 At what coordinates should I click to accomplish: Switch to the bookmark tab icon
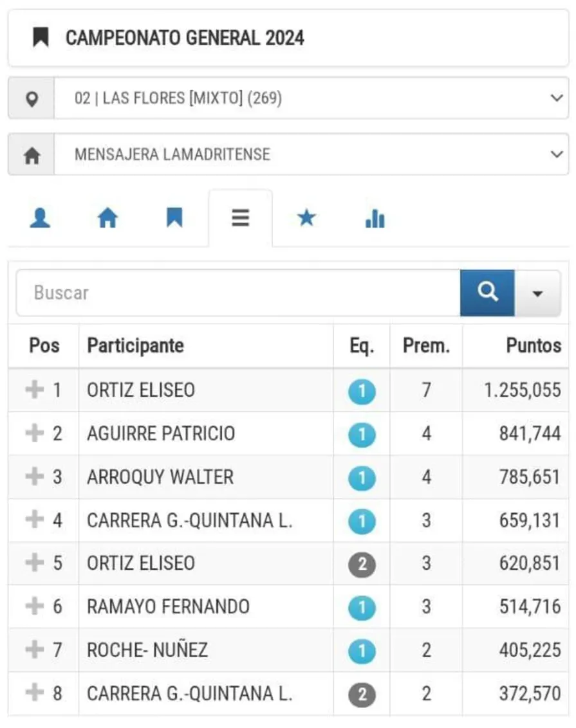[x=174, y=219]
